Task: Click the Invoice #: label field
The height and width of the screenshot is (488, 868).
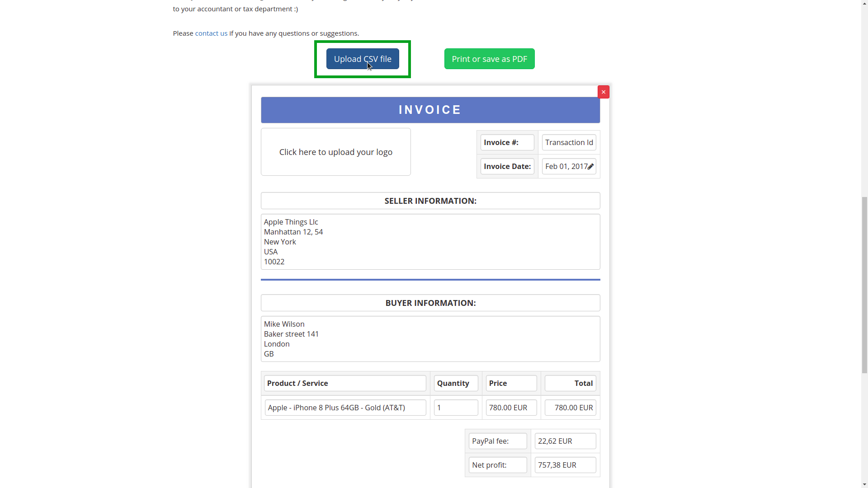Action: (x=507, y=142)
